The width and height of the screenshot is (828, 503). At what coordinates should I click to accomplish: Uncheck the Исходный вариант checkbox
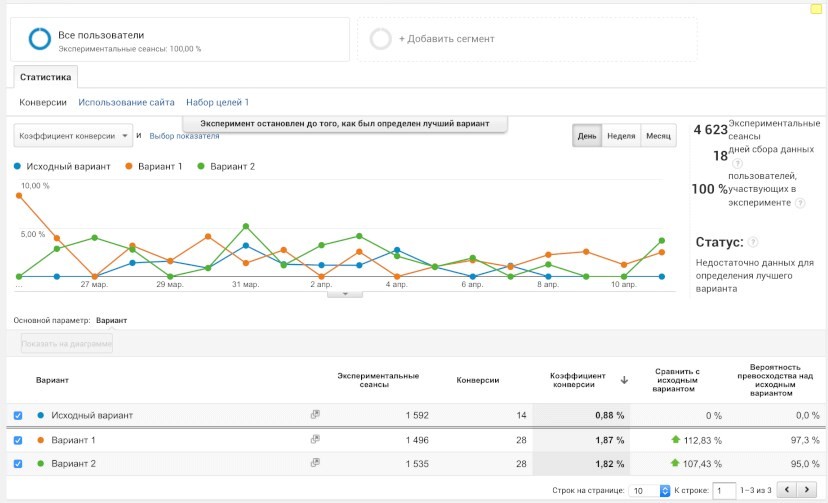pyautogui.click(x=19, y=415)
